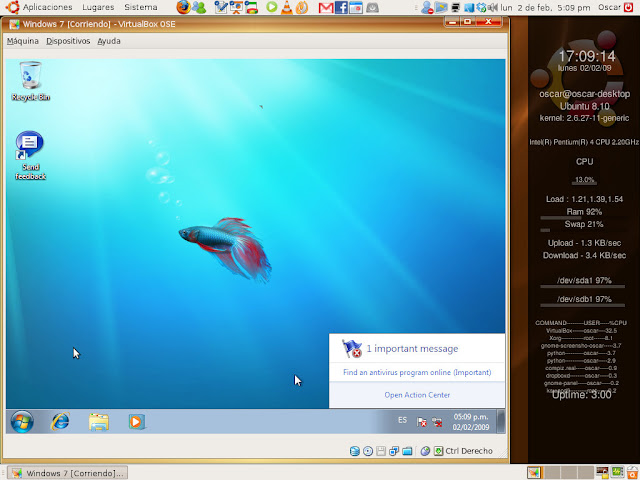
Task: Launch Windows Media Player from the taskbar
Action: (x=136, y=422)
